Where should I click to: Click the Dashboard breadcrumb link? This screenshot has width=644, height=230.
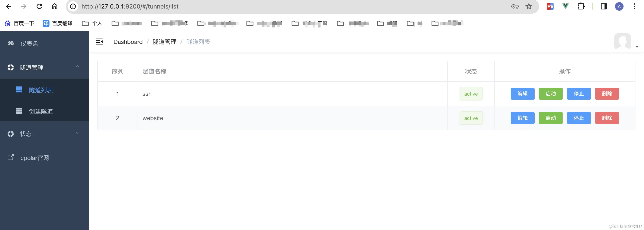(x=128, y=42)
